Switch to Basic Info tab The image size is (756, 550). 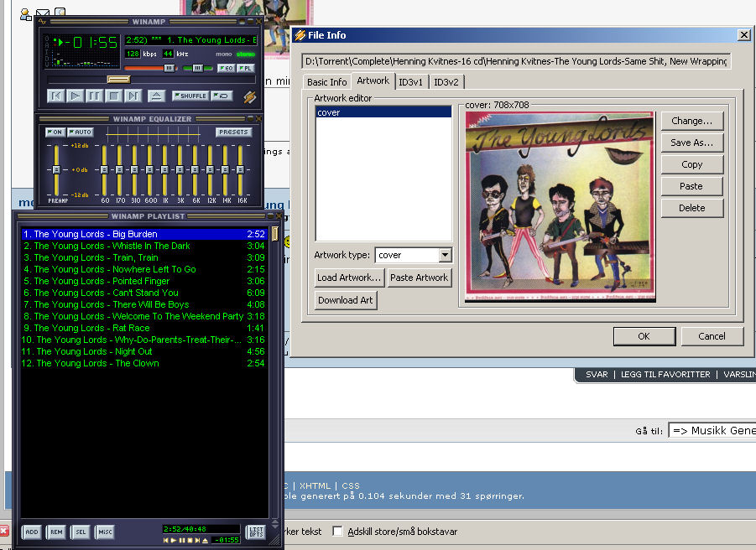click(327, 82)
